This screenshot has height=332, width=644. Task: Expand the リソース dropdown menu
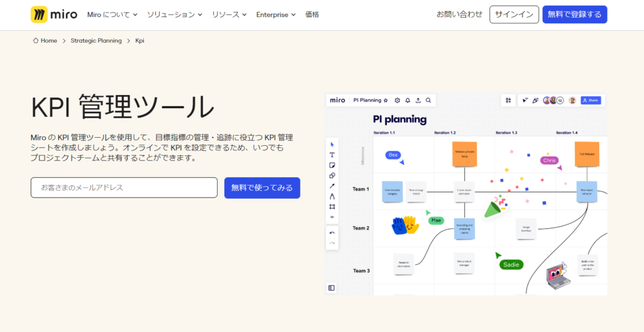(229, 14)
